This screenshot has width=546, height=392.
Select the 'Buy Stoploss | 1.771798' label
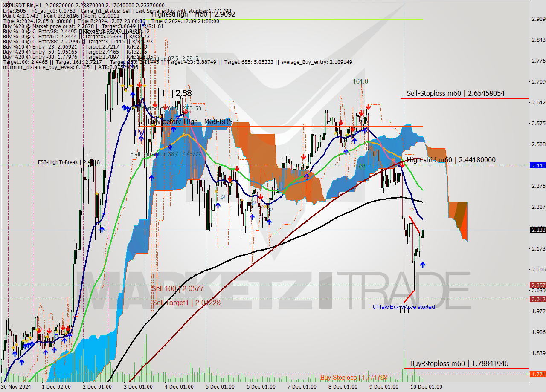point(354,378)
